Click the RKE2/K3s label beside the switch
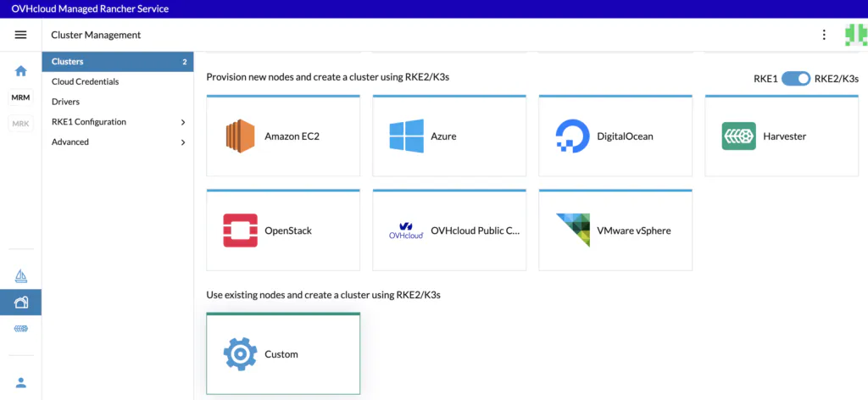This screenshot has width=868, height=400. [836, 79]
